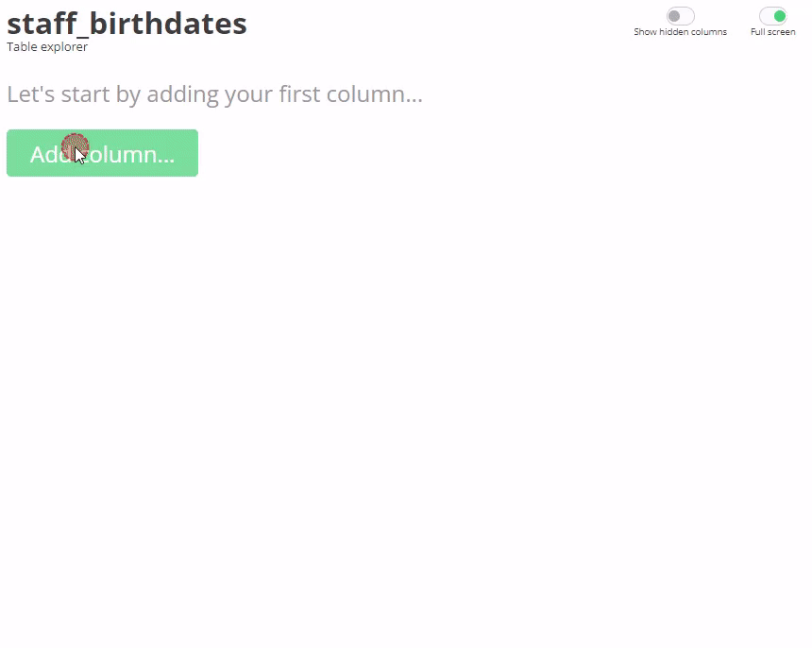Exit full screen mode via its switch
The height and width of the screenshot is (648, 812).
tap(772, 16)
